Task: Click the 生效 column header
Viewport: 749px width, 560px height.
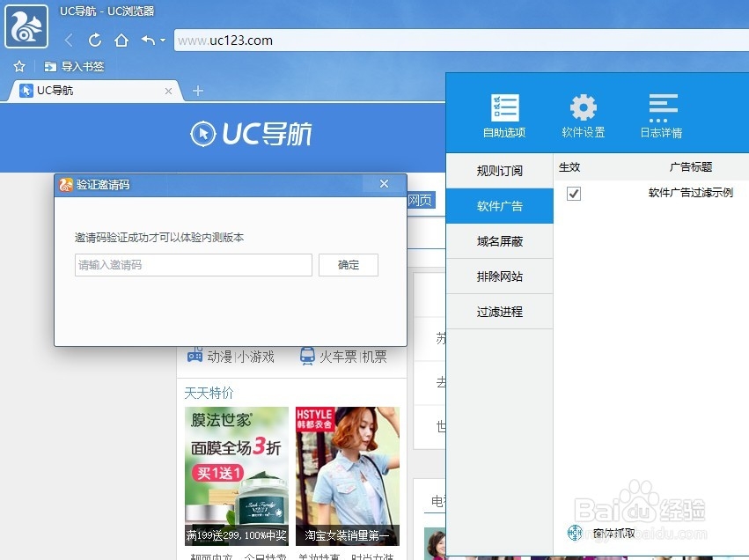Action: point(569,167)
